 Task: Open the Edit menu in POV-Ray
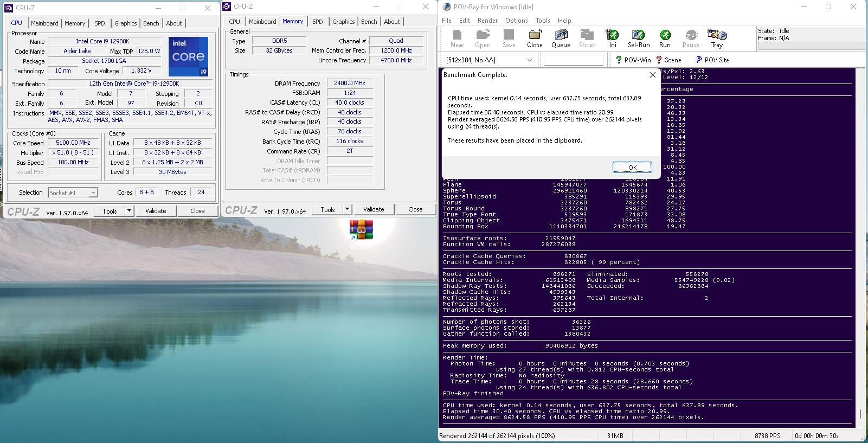(x=465, y=21)
